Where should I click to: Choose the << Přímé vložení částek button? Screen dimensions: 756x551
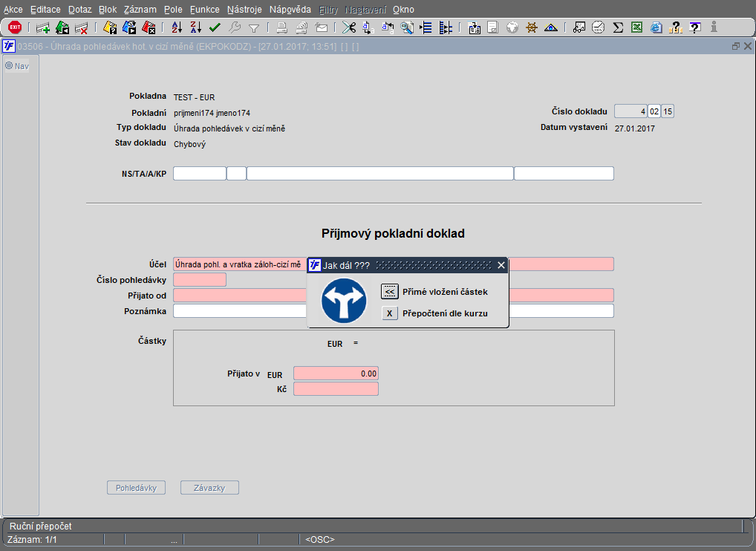click(390, 292)
